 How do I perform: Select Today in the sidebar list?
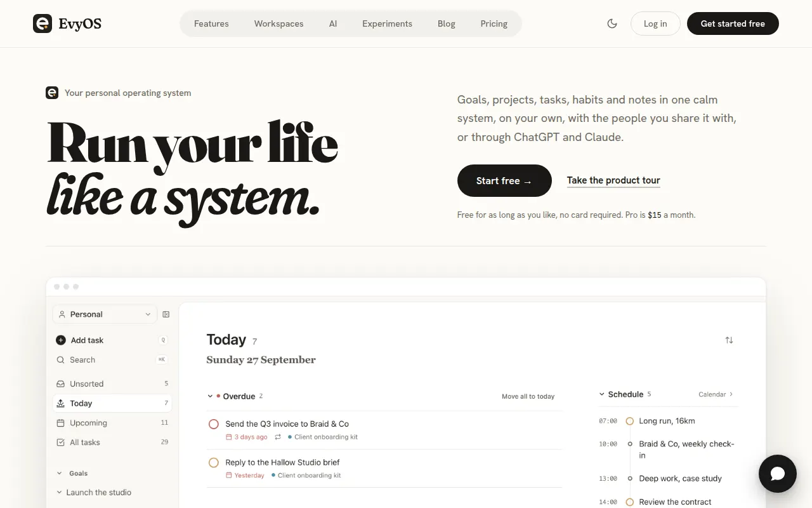[x=112, y=403]
